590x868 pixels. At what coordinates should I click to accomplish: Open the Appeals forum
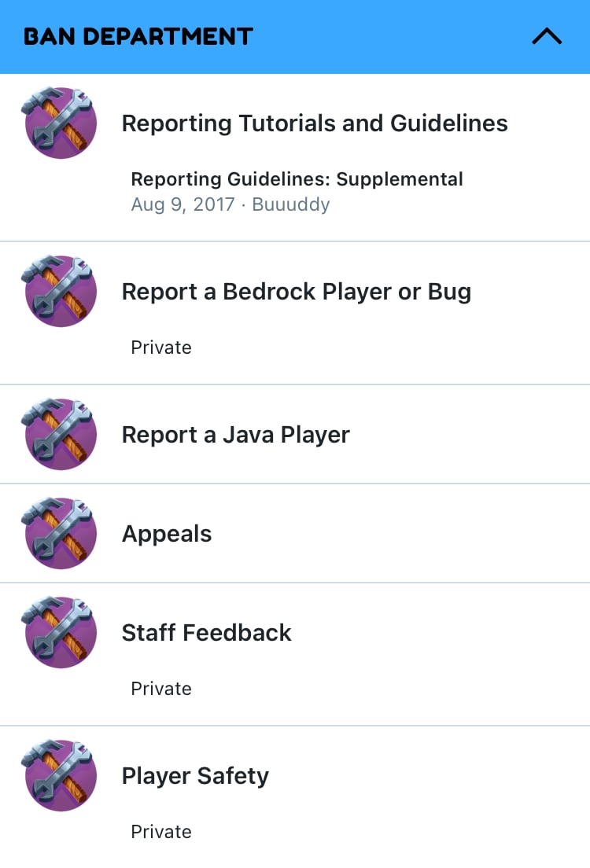pos(167,534)
